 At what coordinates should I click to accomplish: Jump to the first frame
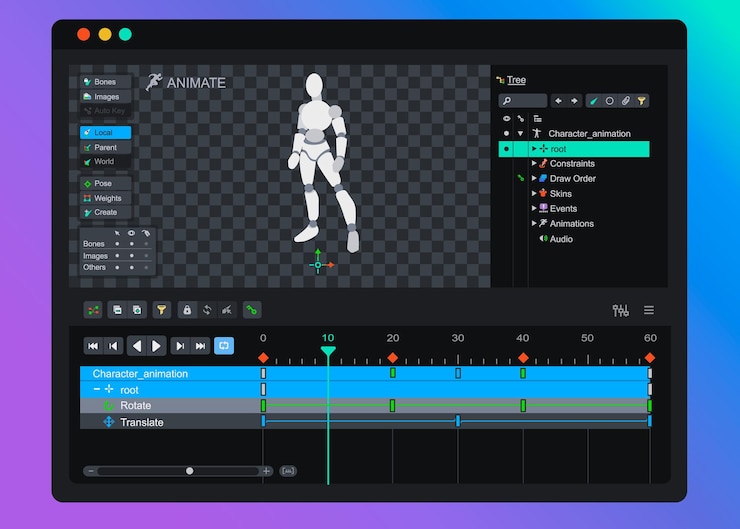[x=93, y=346]
